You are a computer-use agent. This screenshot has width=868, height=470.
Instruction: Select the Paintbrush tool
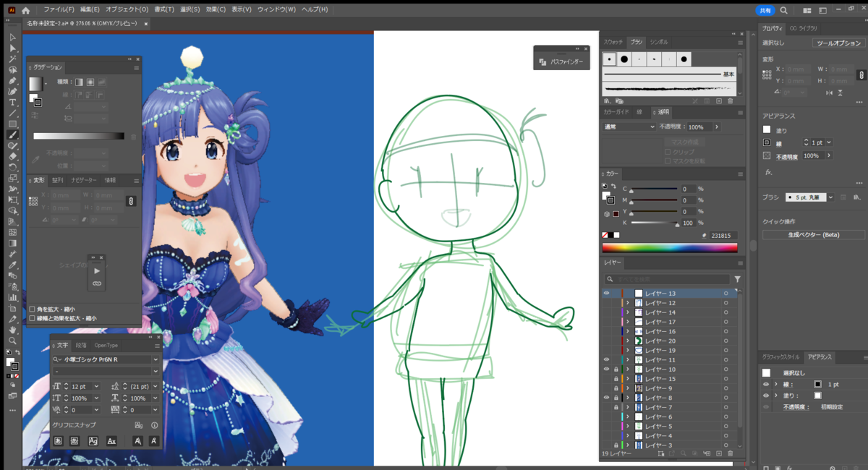click(x=13, y=134)
